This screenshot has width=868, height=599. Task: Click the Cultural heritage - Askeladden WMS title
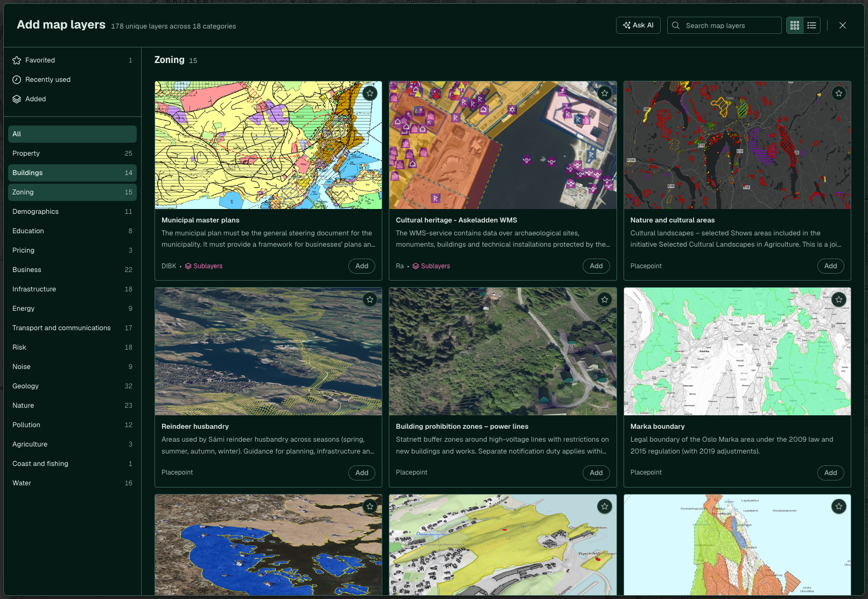point(457,220)
